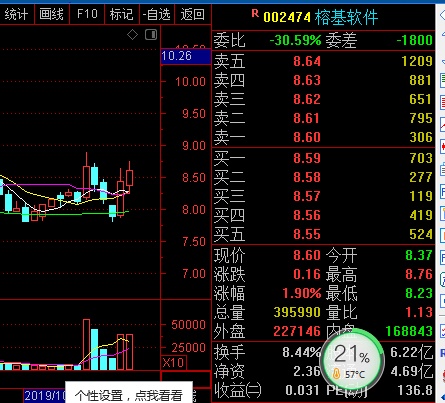Screen dimensions: 445x403
Task: Click the tallest red volume bar
Action: (86, 345)
